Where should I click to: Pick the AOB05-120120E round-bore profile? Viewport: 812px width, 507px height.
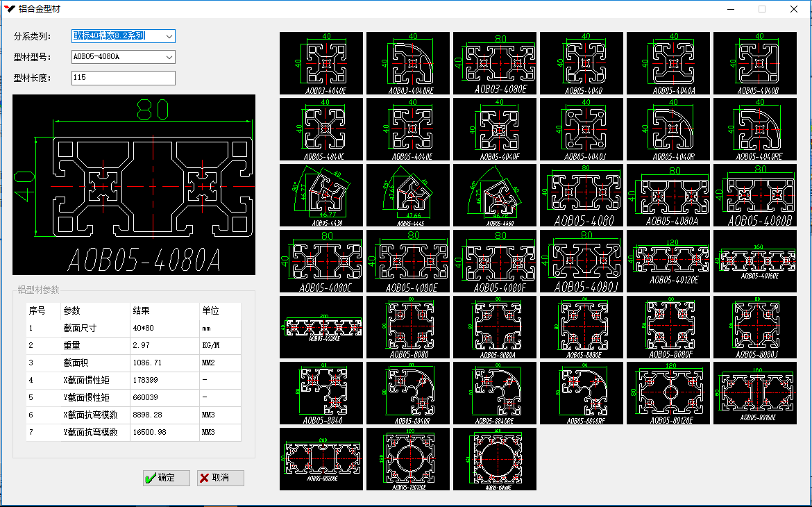[408, 458]
